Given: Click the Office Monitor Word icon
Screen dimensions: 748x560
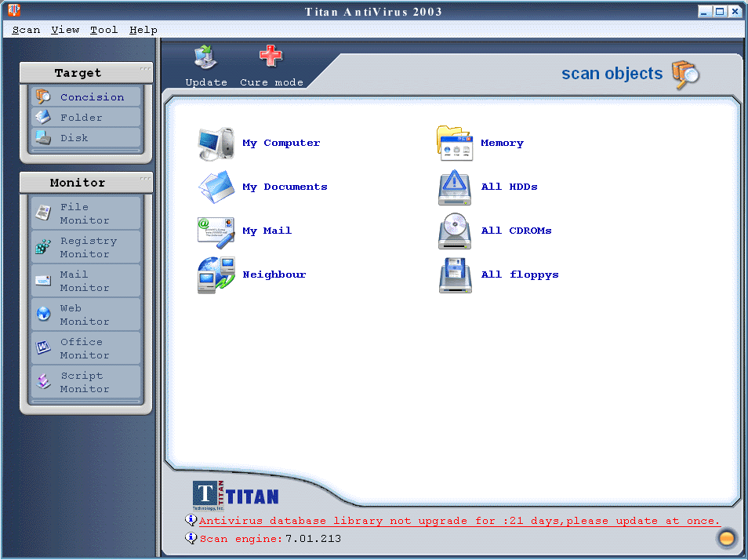Looking at the screenshot, I should tap(43, 347).
